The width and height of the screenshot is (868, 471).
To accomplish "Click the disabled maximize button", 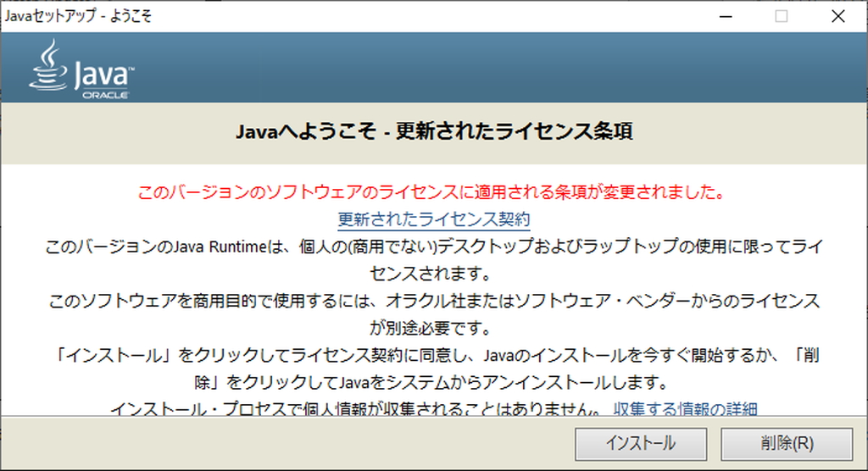I will point(781,17).
